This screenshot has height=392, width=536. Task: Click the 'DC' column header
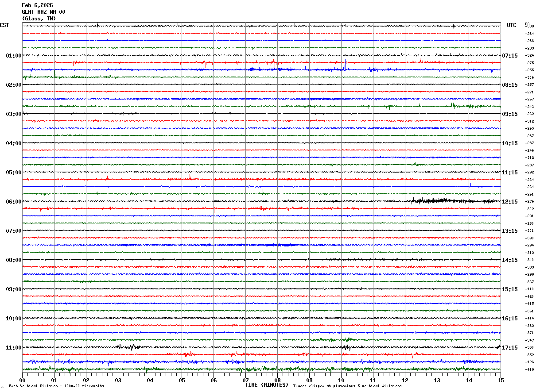pyautogui.click(x=527, y=24)
